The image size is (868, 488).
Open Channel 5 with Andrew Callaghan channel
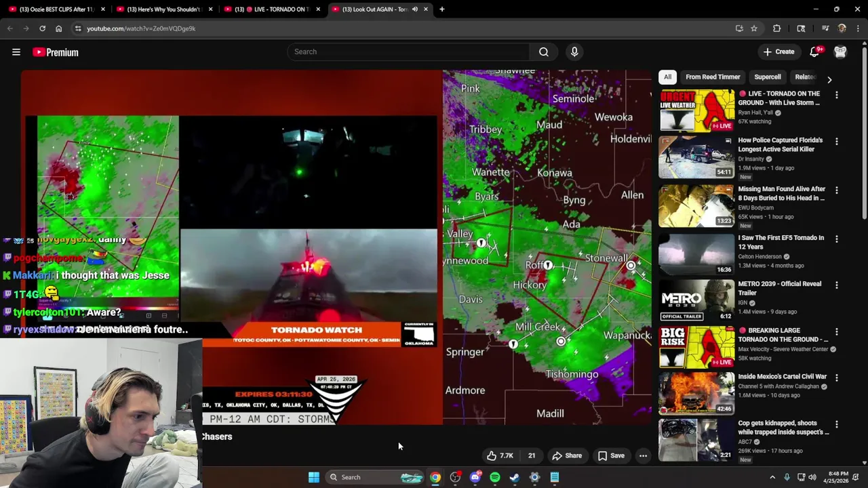tap(777, 386)
